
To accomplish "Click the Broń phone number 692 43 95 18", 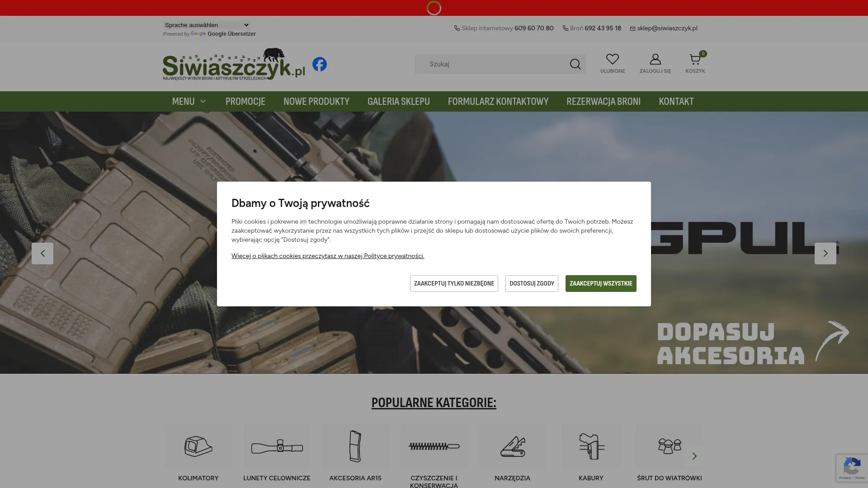I will (603, 28).
